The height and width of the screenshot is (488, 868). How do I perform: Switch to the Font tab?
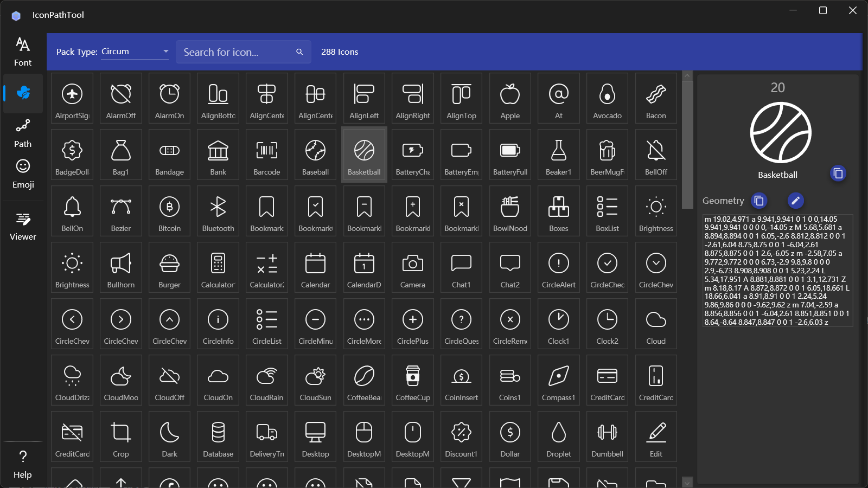coord(23,52)
